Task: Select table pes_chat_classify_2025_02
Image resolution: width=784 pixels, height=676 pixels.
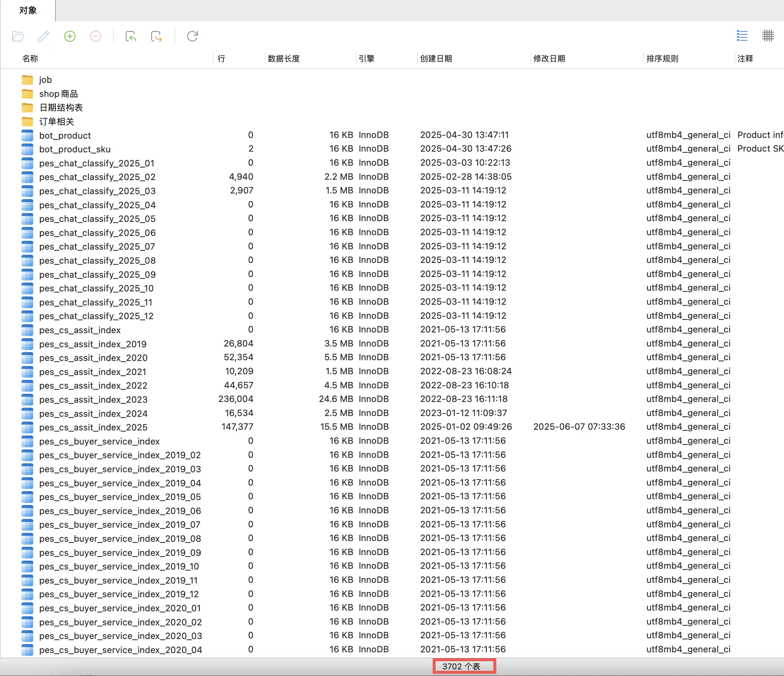Action: point(97,177)
